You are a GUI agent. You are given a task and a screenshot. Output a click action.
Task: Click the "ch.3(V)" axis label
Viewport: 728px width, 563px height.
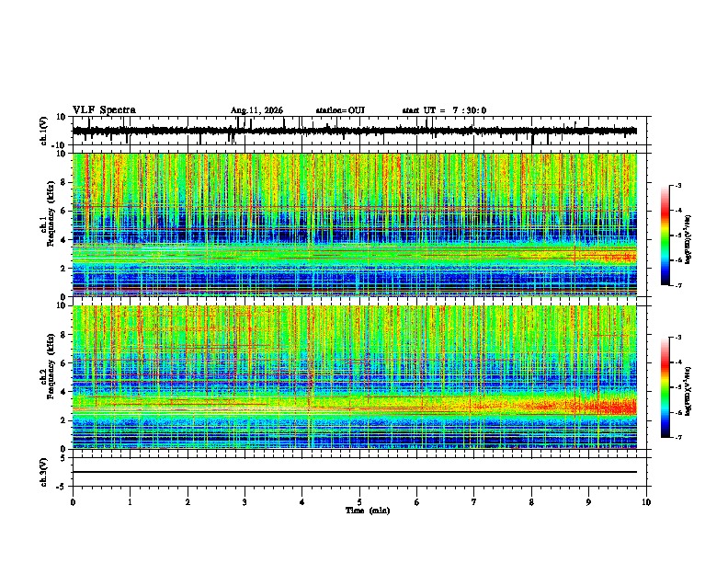click(44, 472)
